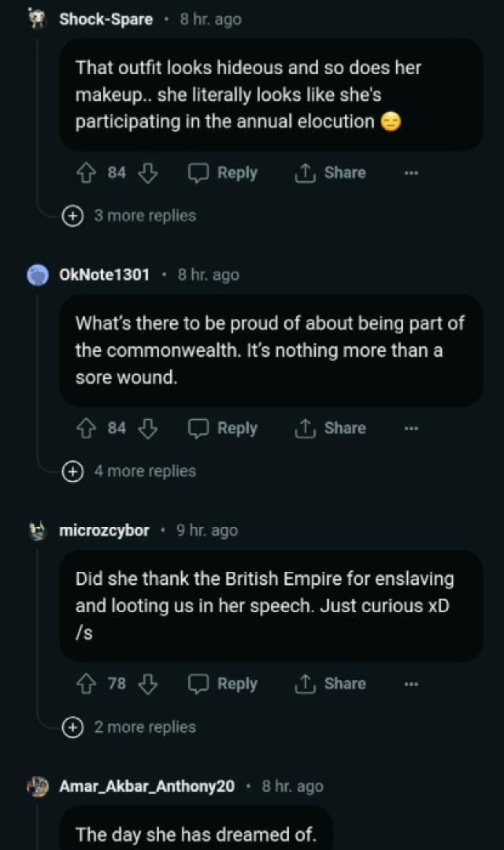
Task: Open OkNote1301's user profile link
Action: (104, 275)
